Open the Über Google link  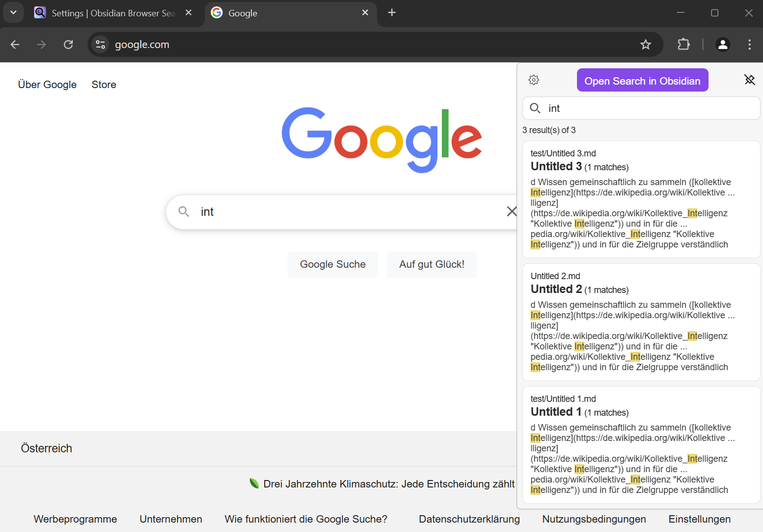pyautogui.click(x=48, y=85)
